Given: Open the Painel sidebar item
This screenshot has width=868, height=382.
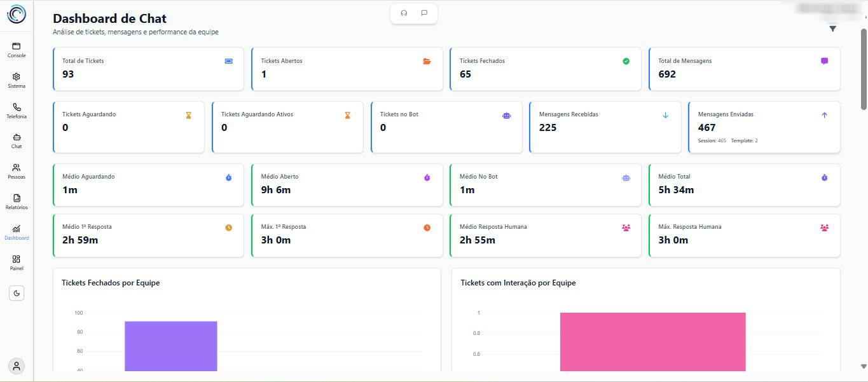Looking at the screenshot, I should tap(17, 263).
